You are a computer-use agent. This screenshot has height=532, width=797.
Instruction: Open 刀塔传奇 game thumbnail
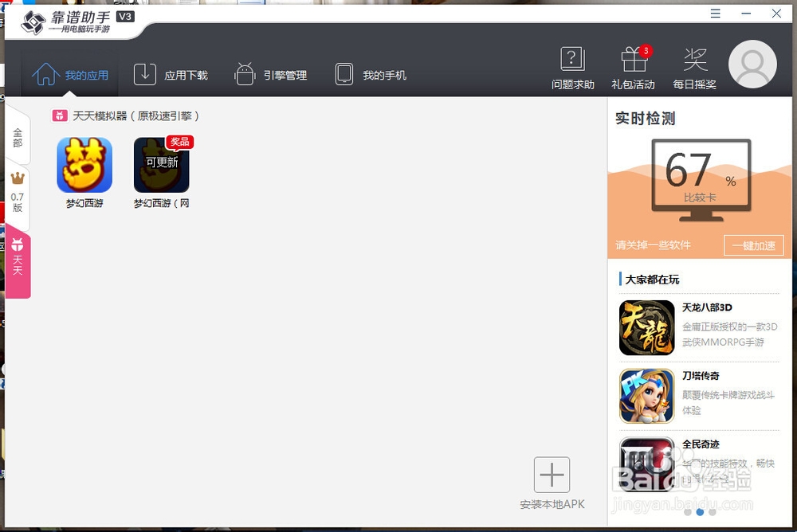tap(646, 397)
